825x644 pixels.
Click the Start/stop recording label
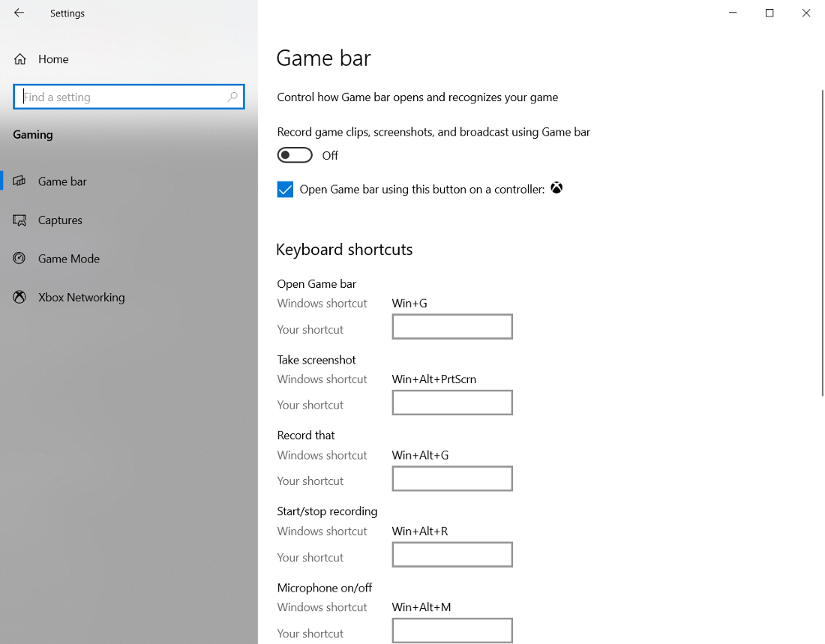[x=327, y=511]
